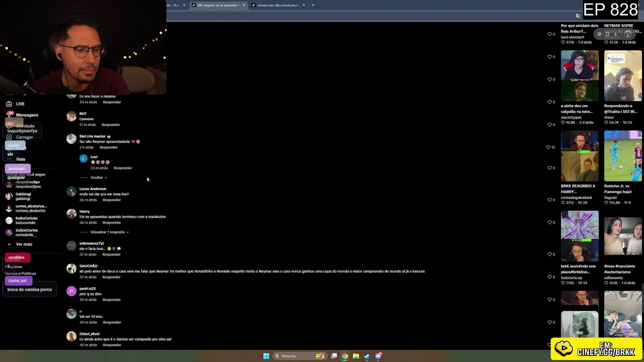Open 'Respondendo a @Thalita' video thumbnail

click(x=623, y=76)
